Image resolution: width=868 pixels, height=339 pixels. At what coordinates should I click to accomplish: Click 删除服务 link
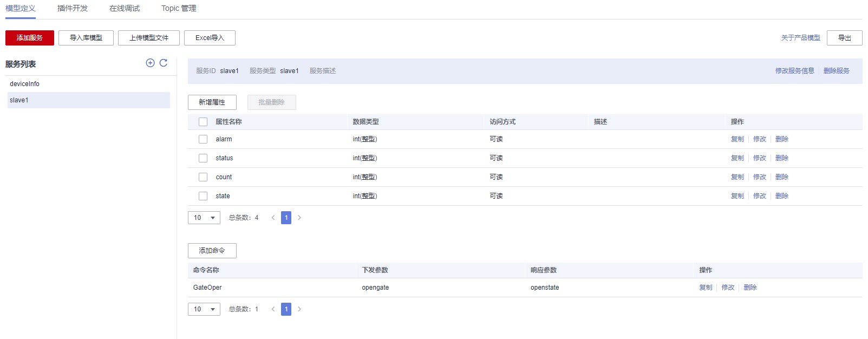tap(837, 71)
